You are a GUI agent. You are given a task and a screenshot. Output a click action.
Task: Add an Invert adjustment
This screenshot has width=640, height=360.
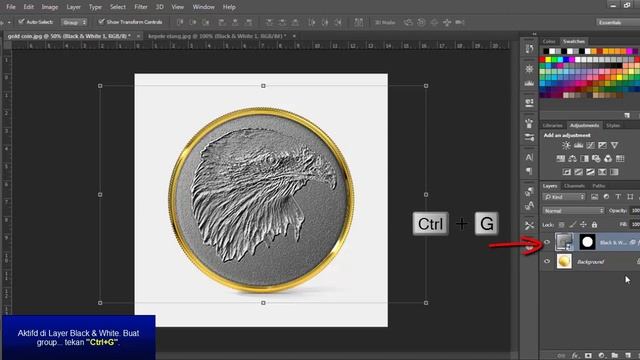pos(567,172)
